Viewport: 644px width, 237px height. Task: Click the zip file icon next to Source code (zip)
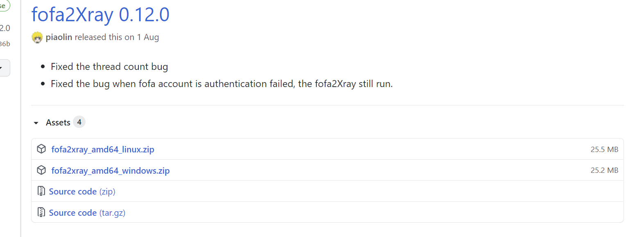click(x=41, y=191)
